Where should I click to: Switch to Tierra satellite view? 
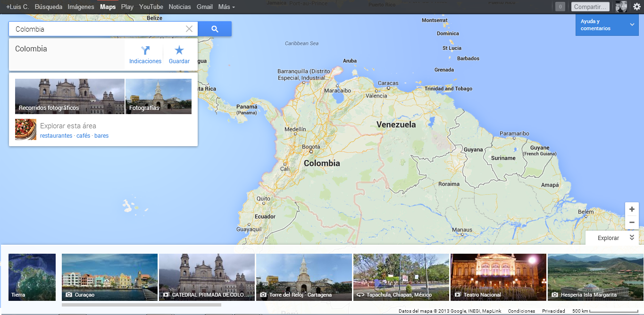point(32,277)
